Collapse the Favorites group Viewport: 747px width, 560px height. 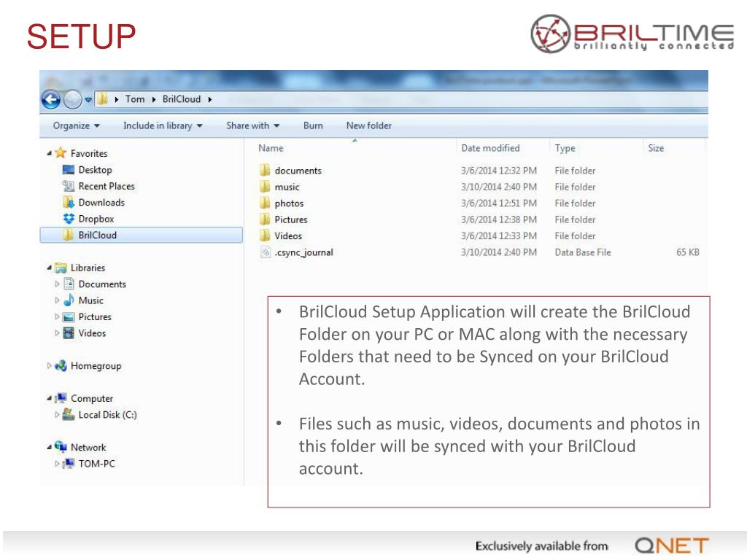click(49, 153)
